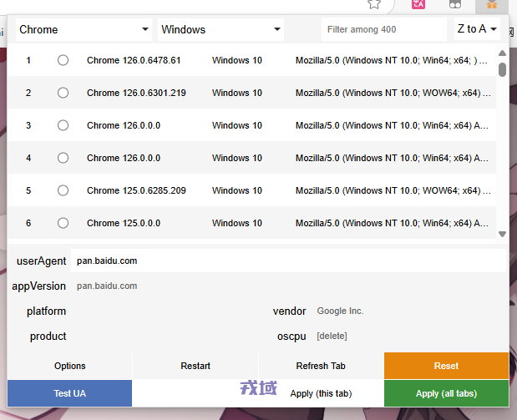Open the Chrome browser dropdown
The height and width of the screenshot is (420, 517).
84,30
